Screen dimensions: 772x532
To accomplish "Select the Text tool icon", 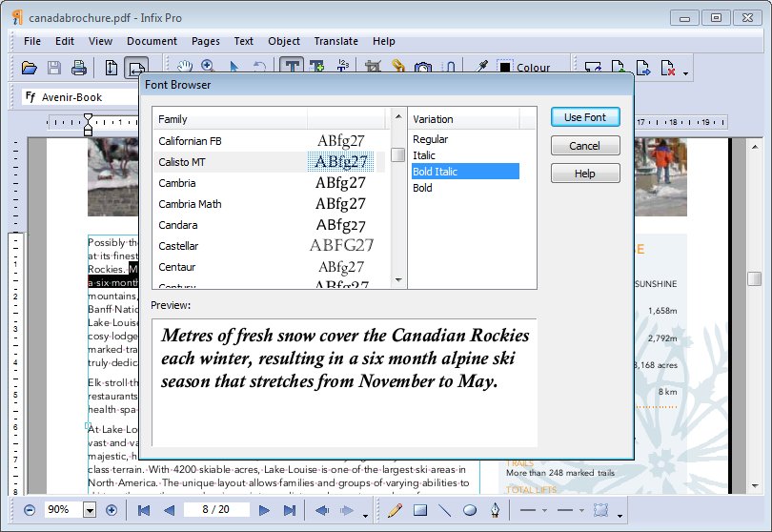I will click(x=291, y=68).
